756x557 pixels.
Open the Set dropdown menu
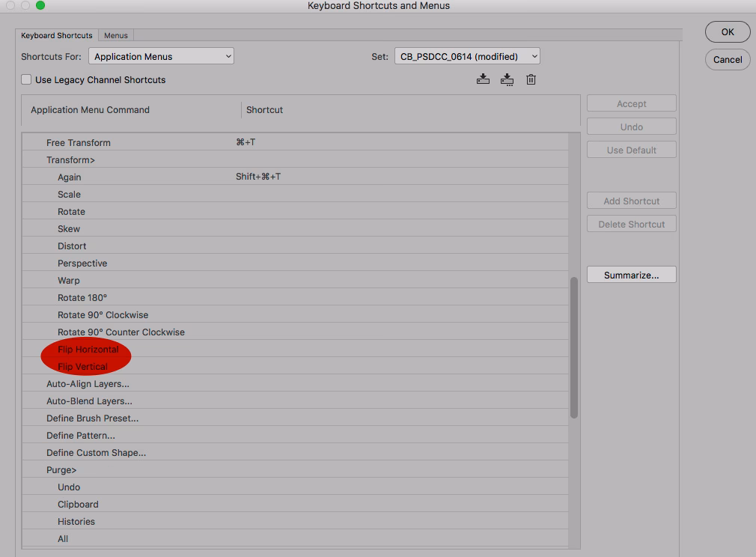pos(466,56)
